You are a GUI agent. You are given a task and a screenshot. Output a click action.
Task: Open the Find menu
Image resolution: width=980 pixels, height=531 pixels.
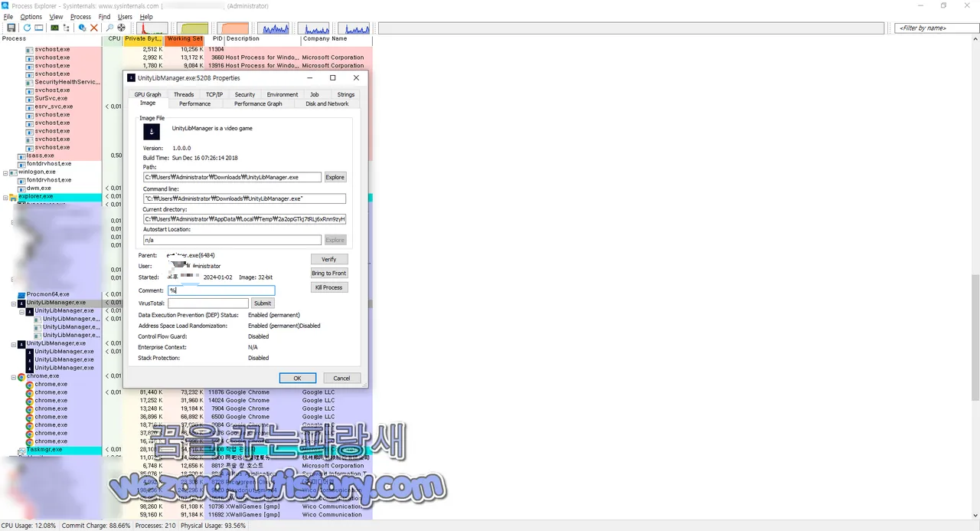(x=104, y=16)
